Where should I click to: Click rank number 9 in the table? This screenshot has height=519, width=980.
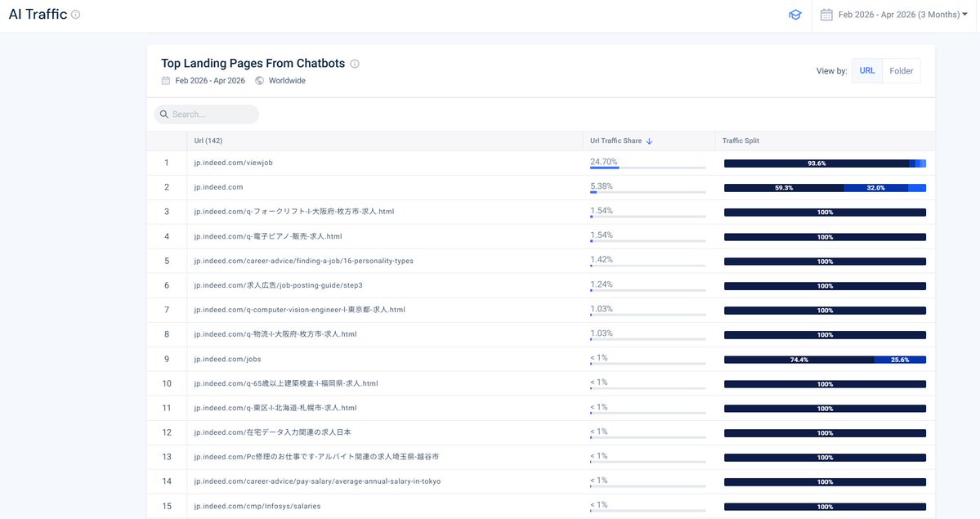click(166, 359)
